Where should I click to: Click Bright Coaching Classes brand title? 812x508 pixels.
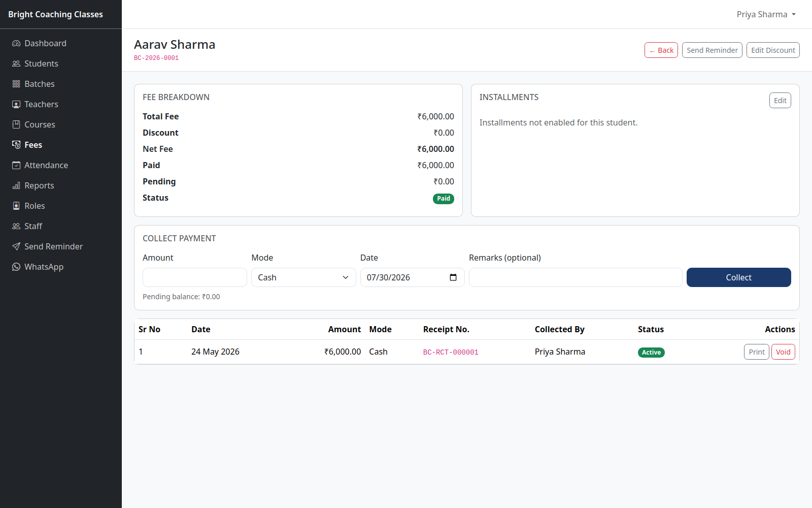coord(55,14)
